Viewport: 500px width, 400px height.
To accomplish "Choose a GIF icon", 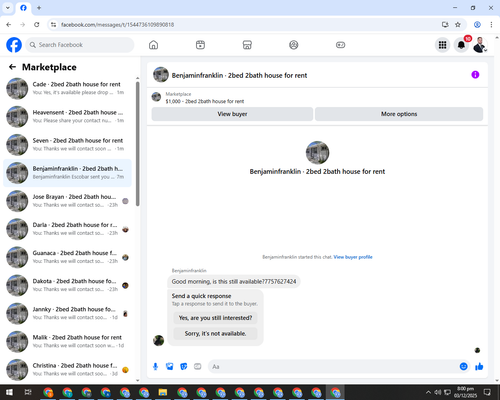I will click(x=198, y=367).
